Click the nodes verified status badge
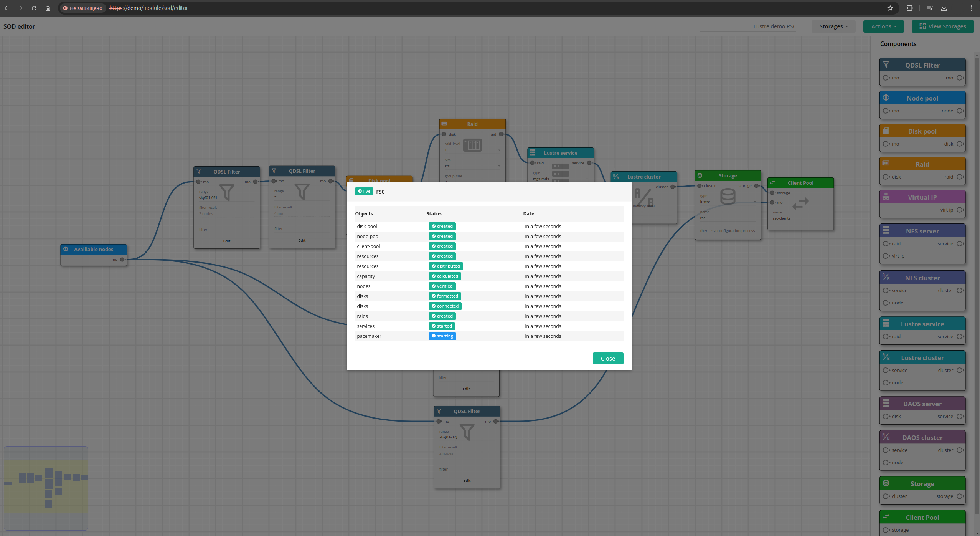This screenshot has width=980, height=536. coord(442,286)
